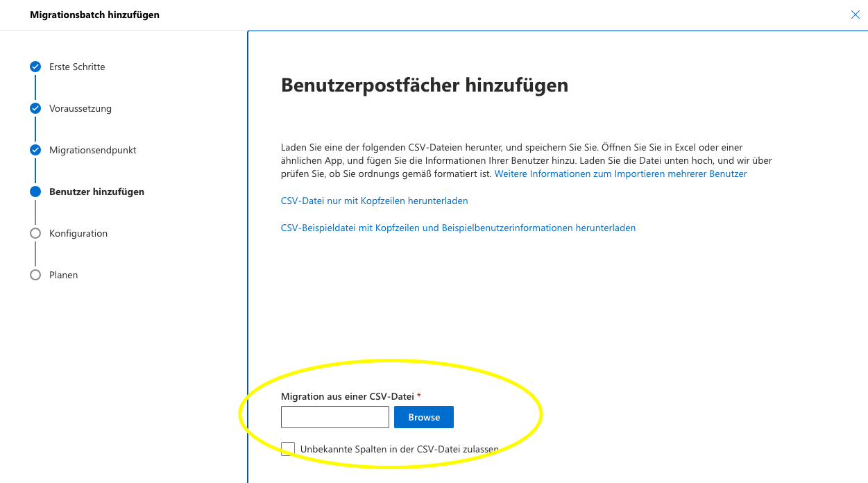Download the CSV sample file with example users
The height and width of the screenshot is (483, 868).
tap(458, 228)
